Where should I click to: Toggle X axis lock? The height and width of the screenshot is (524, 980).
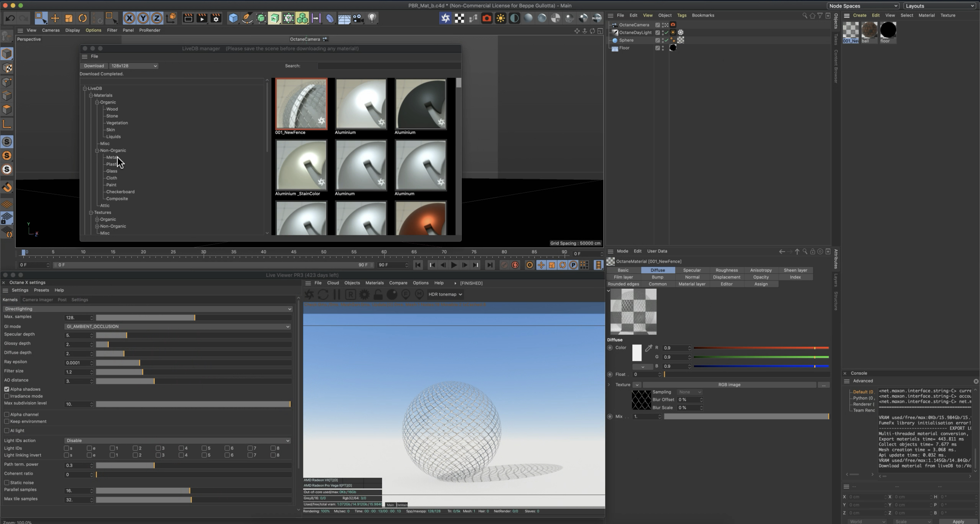coord(129,18)
